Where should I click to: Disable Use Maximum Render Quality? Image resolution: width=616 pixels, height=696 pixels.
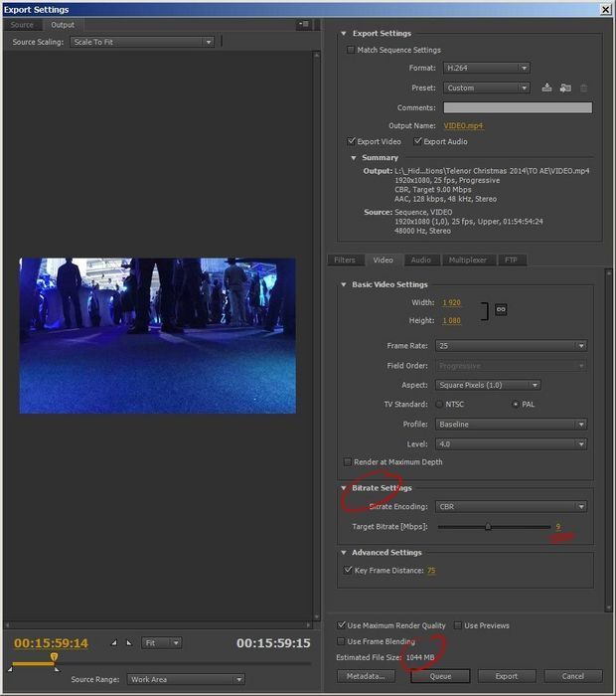[x=343, y=625]
